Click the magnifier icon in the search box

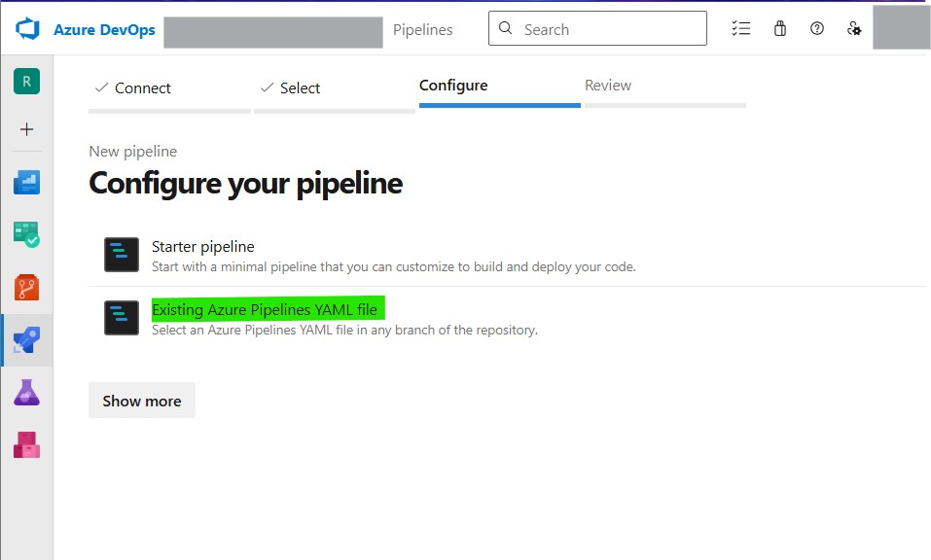[x=505, y=28]
